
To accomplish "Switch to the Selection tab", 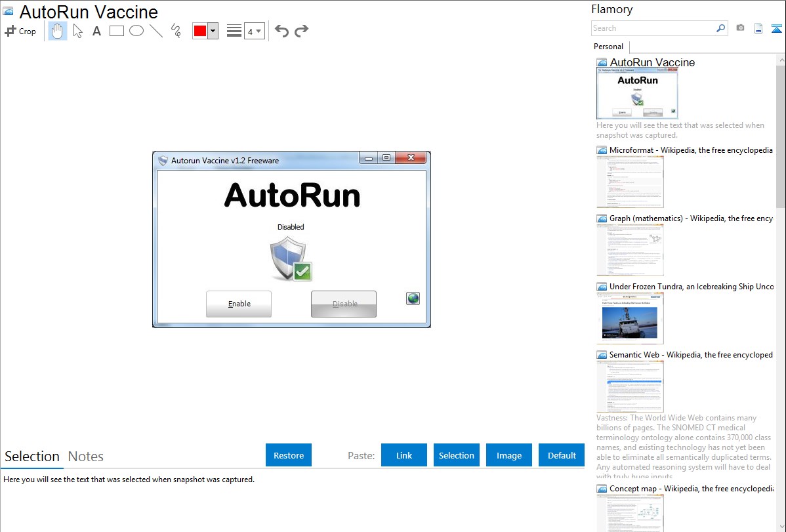I will (32, 457).
